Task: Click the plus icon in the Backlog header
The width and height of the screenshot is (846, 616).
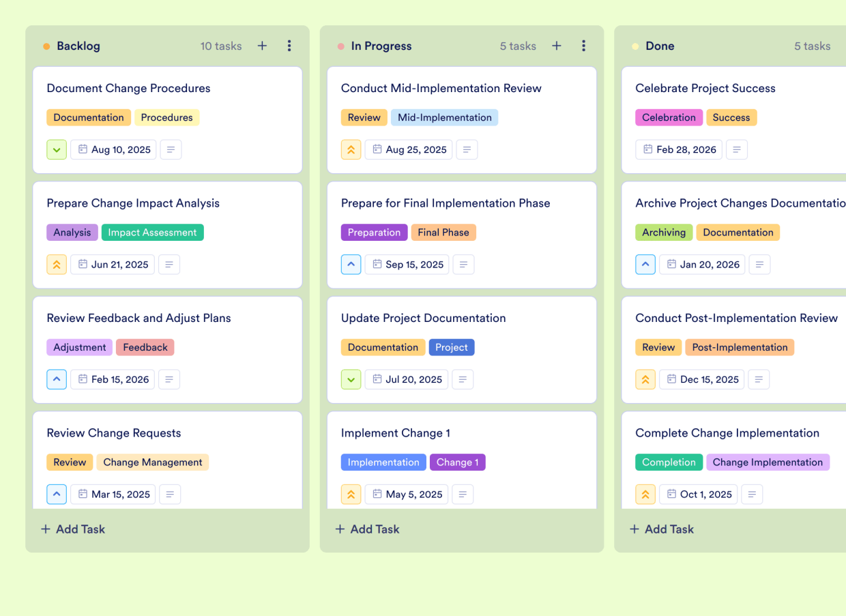Action: tap(262, 46)
